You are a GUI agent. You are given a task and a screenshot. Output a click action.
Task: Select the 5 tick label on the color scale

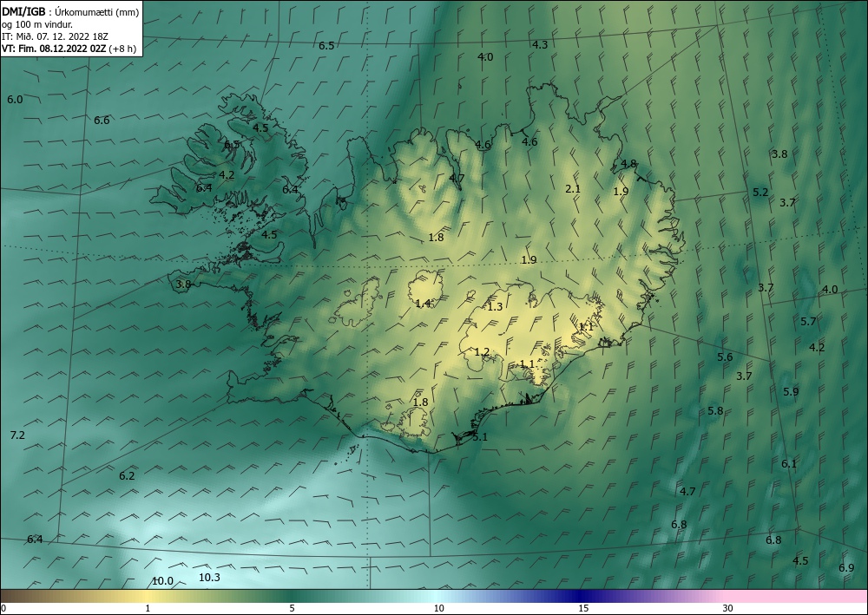[292, 609]
